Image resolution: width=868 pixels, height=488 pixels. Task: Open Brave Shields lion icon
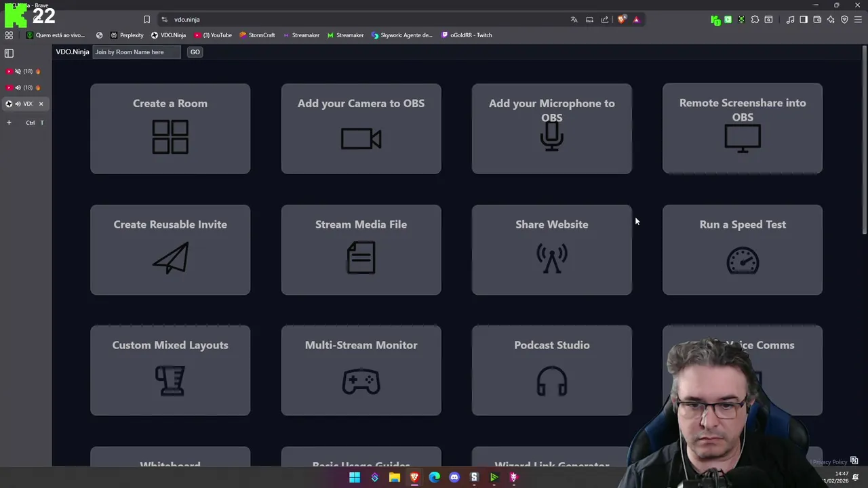(621, 20)
